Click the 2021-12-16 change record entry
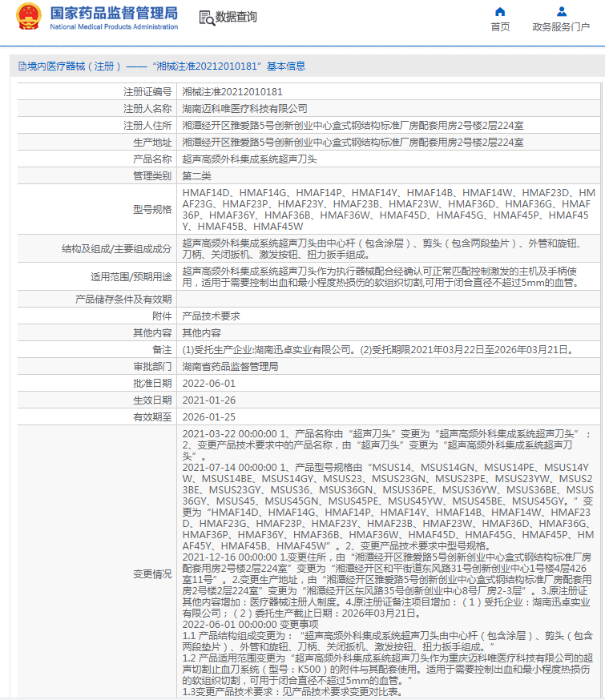Image resolution: width=605 pixels, height=700 pixels. [387, 585]
